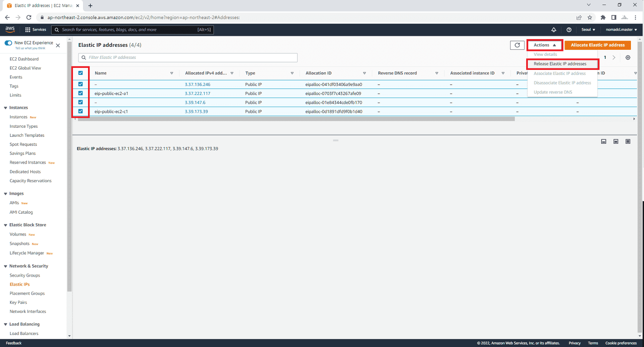The image size is (644, 347).
Task: Open the 3.37.136.246 address link
Action: [x=198, y=84]
